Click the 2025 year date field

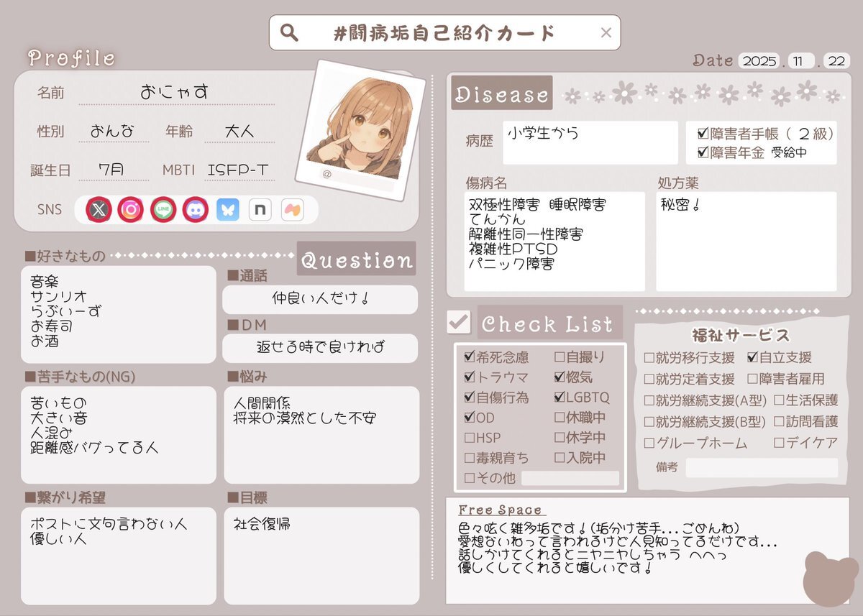(759, 61)
